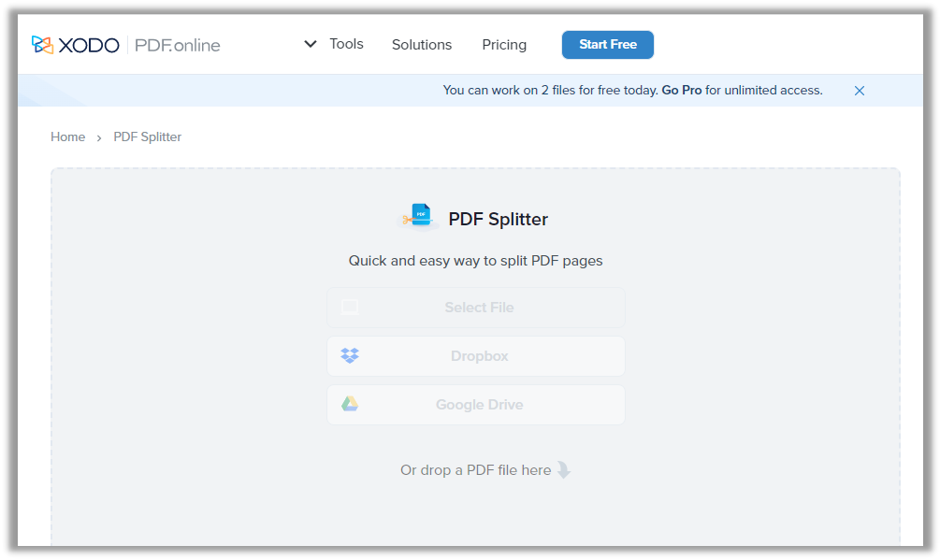
Task: Click the Select File button
Action: click(476, 308)
